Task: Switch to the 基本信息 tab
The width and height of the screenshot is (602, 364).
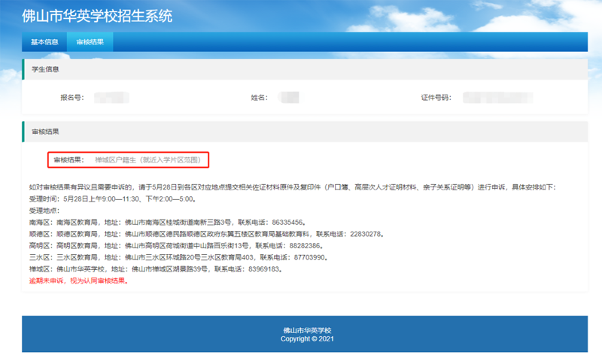Action: (x=44, y=42)
